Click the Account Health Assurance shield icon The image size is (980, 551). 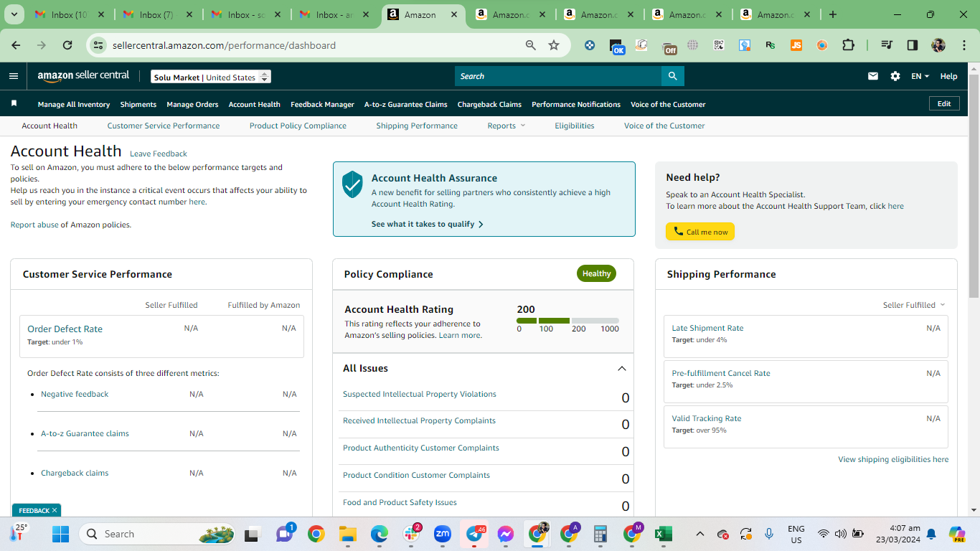(352, 184)
